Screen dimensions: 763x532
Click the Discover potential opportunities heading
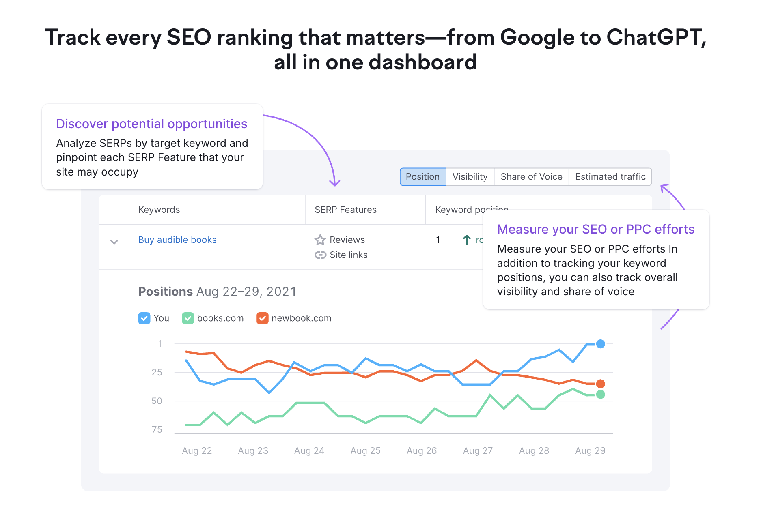point(151,124)
